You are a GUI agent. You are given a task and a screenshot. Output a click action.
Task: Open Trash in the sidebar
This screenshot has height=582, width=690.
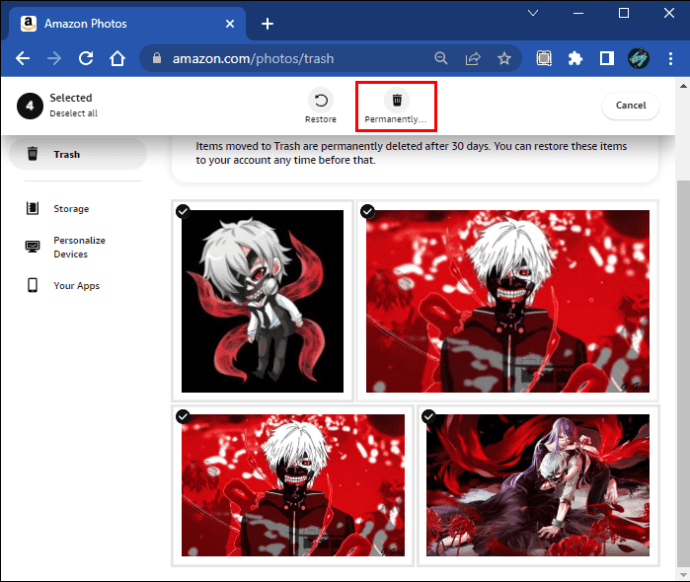point(67,155)
